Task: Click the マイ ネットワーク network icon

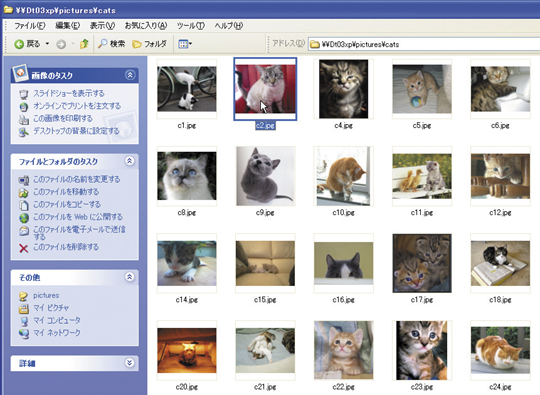Action: 23,334
